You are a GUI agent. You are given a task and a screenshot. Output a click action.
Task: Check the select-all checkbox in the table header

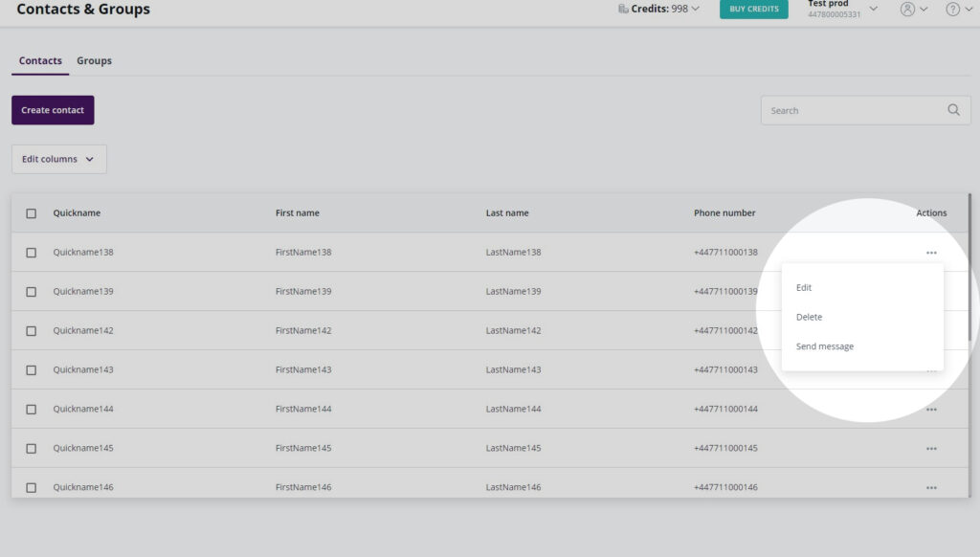31,212
